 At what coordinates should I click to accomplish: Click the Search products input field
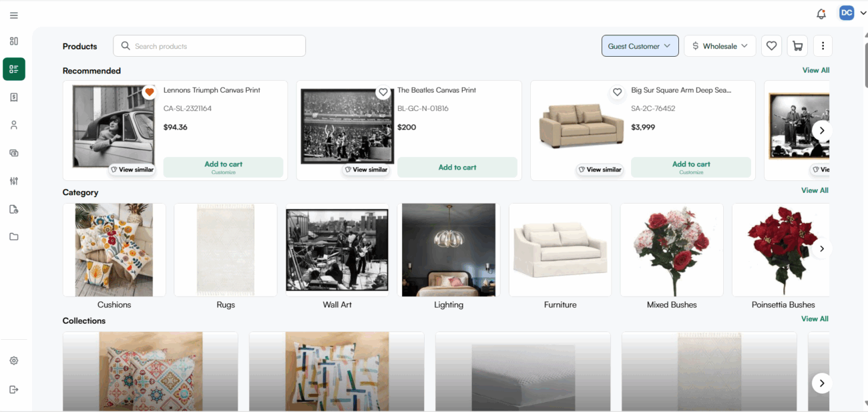[x=209, y=46]
